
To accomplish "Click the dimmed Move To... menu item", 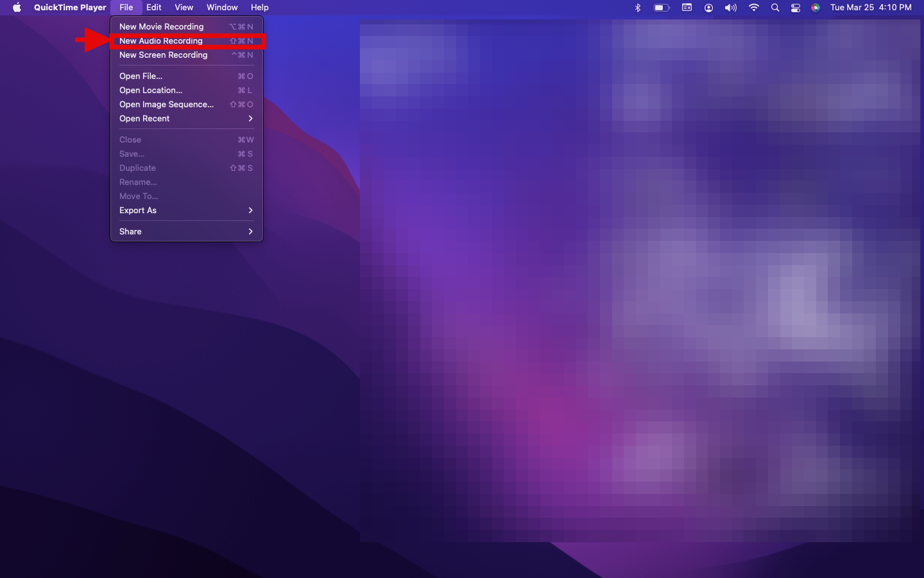I will tap(187, 196).
